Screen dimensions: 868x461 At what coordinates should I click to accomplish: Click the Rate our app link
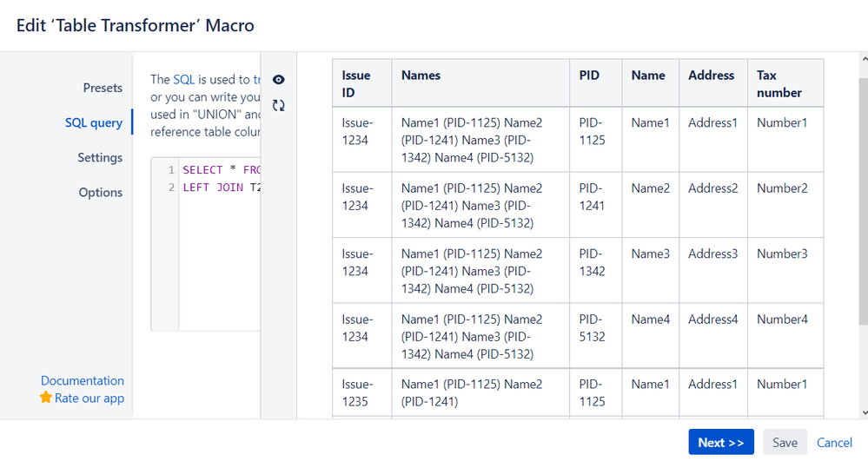coord(89,398)
